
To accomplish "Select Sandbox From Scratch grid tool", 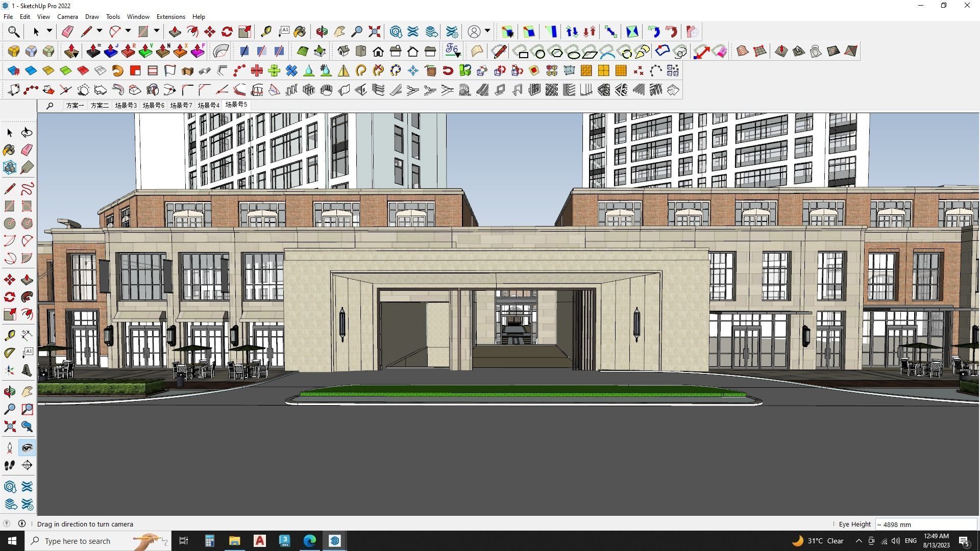I will pyautogui.click(x=760, y=51).
